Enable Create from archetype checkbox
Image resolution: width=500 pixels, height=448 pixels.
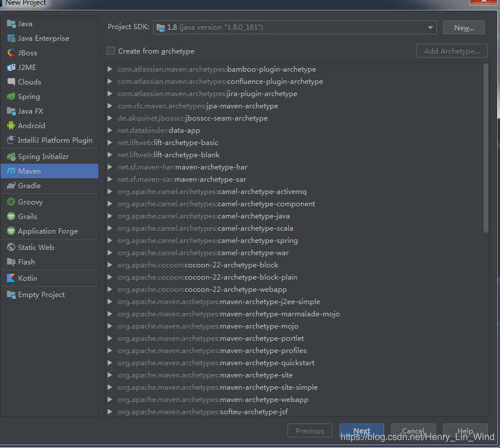coord(111,51)
